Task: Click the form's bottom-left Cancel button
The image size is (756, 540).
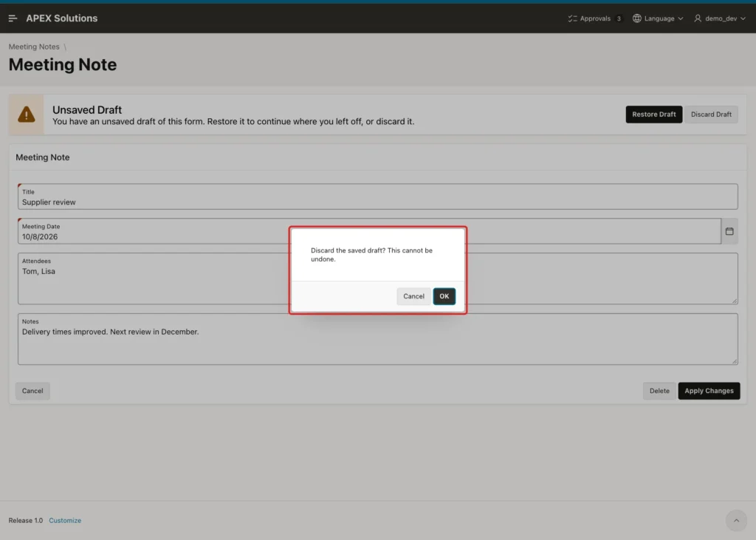Action: click(x=32, y=391)
